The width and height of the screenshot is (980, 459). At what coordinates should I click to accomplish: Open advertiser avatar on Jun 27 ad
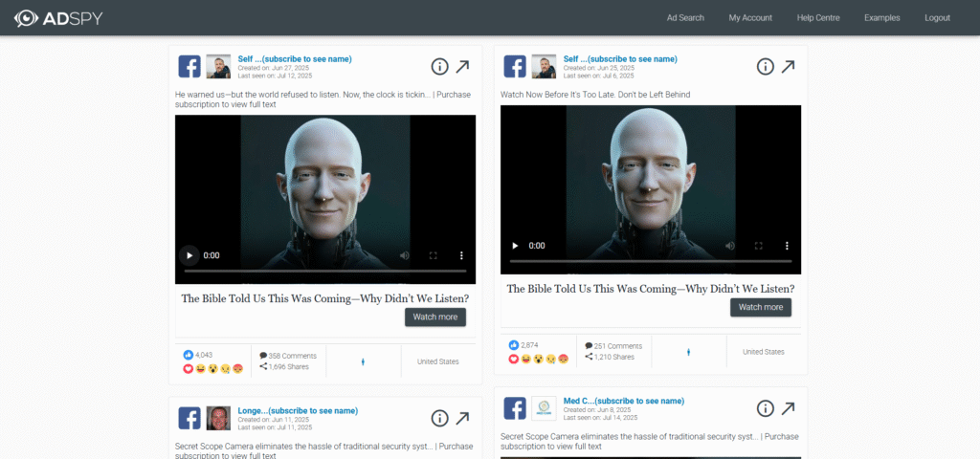(218, 66)
